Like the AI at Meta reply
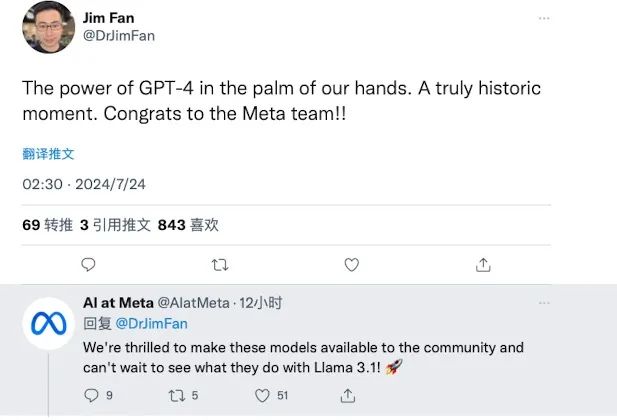 tap(262, 396)
